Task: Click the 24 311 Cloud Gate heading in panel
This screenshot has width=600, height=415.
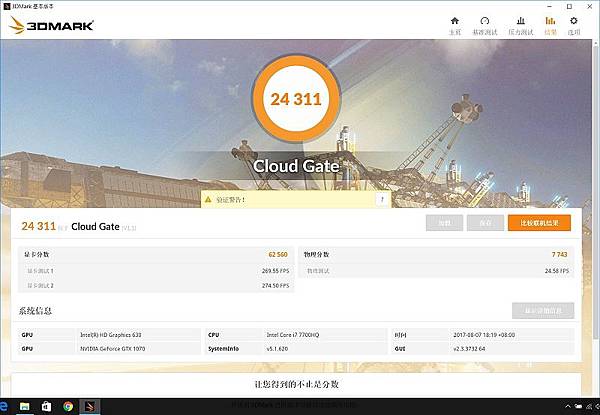Action: click(x=78, y=226)
